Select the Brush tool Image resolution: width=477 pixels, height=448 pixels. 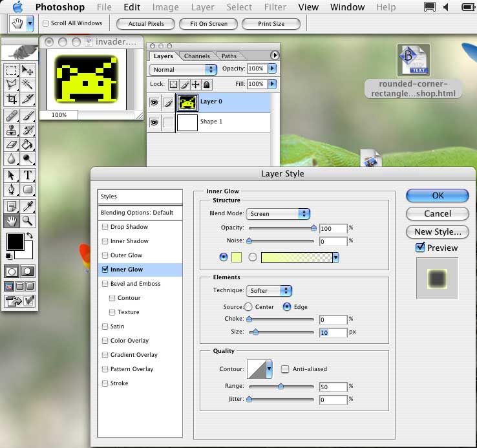click(28, 116)
